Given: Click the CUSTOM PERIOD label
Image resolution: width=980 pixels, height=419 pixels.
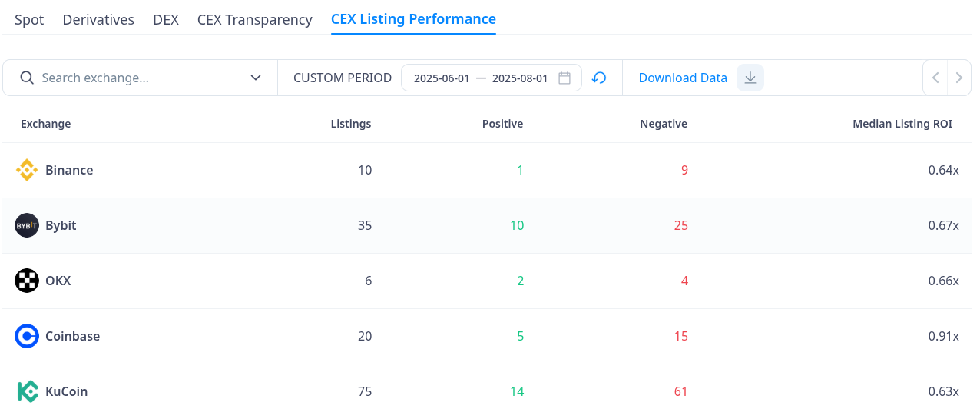Looking at the screenshot, I should tap(343, 78).
